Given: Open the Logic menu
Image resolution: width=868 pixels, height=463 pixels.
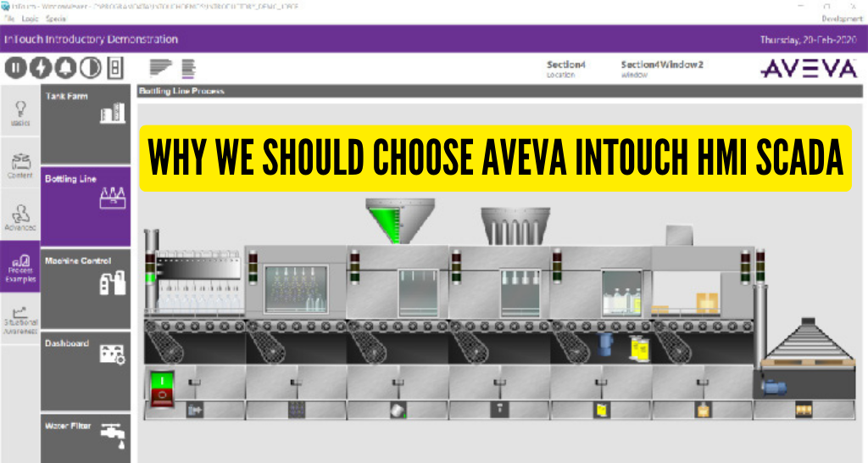Looking at the screenshot, I should pyautogui.click(x=30, y=19).
